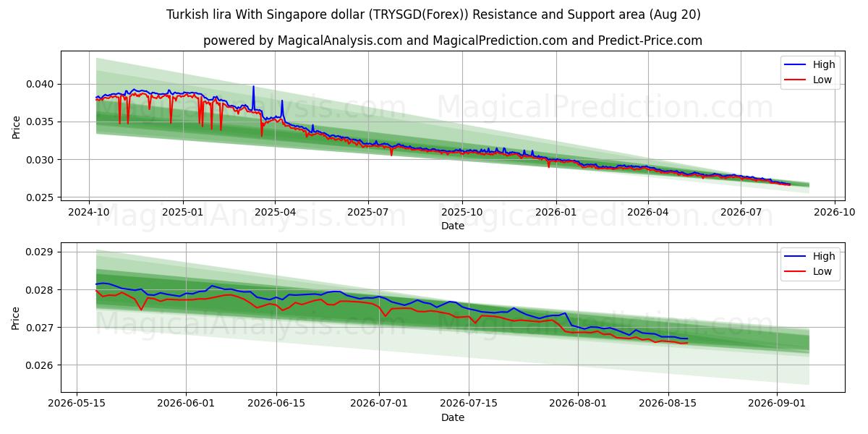Click 'Low' in the top chart legend

[x=822, y=80]
